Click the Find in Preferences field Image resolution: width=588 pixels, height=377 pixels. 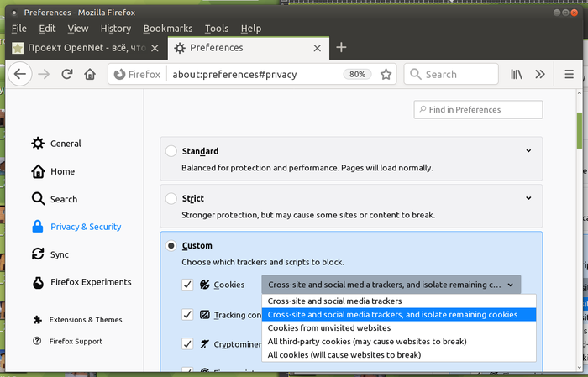478,109
